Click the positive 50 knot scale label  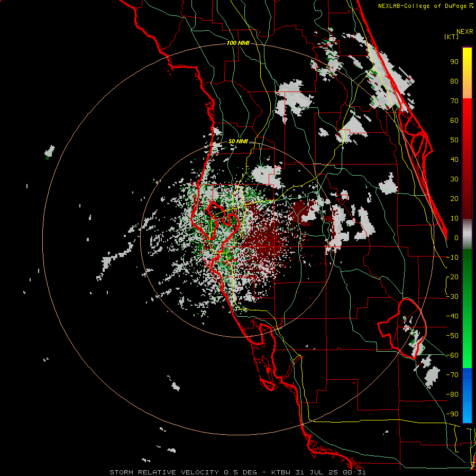click(x=454, y=140)
